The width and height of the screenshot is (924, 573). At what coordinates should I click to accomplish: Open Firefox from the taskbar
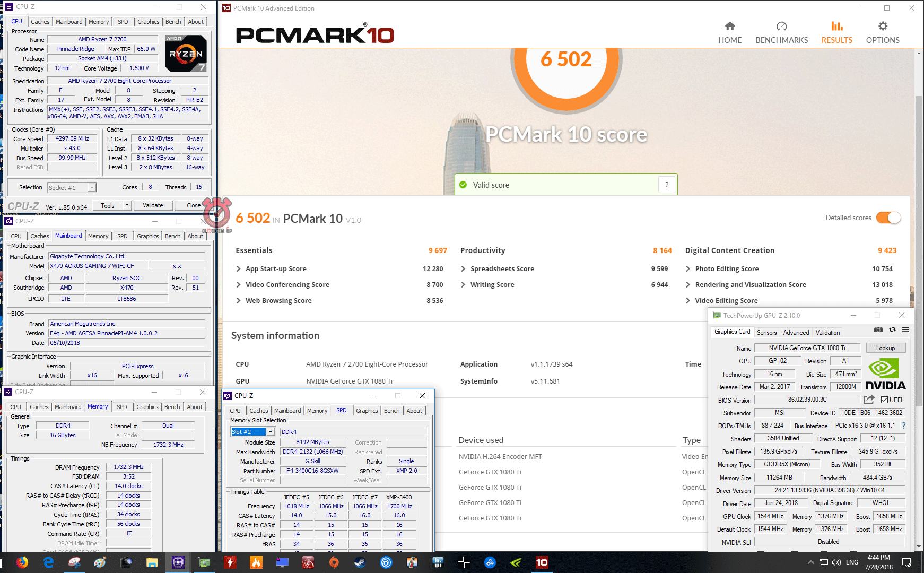22,562
